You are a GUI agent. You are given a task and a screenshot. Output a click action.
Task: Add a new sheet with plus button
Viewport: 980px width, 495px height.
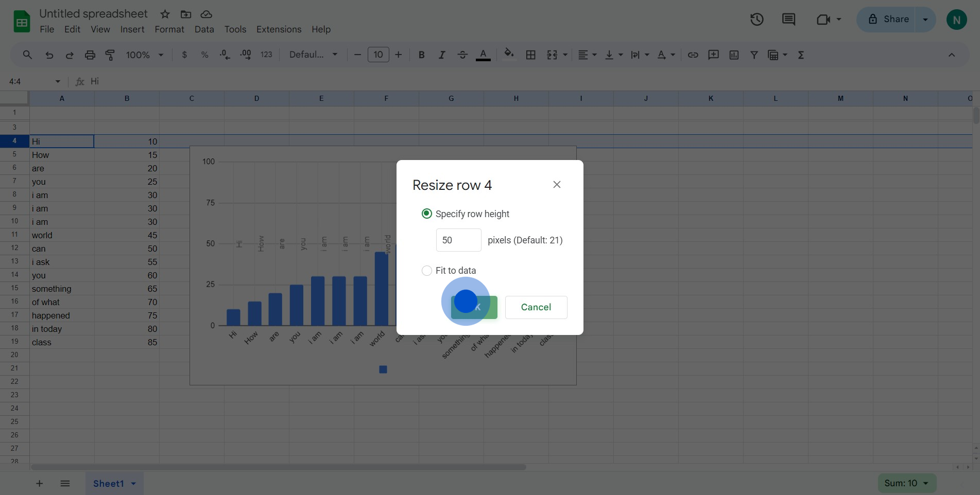tap(39, 484)
